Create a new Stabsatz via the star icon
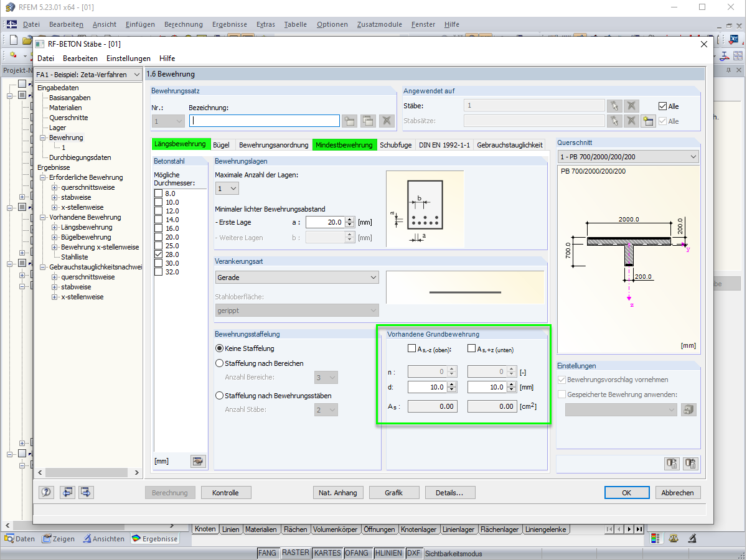747x560 pixels. point(648,121)
